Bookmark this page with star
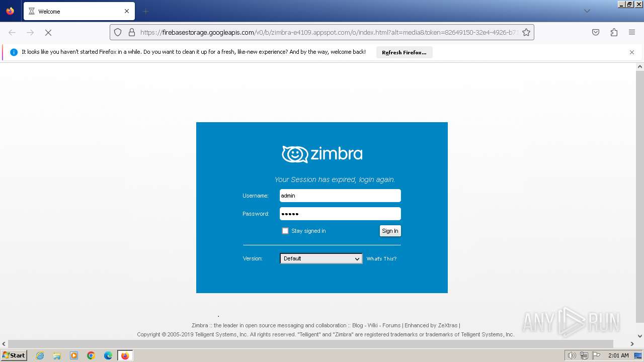The width and height of the screenshot is (644, 362). click(526, 32)
